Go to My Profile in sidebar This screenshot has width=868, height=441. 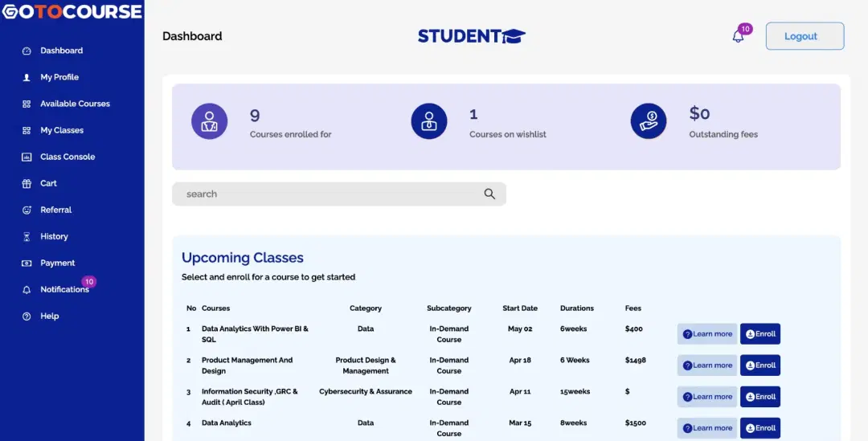[59, 77]
